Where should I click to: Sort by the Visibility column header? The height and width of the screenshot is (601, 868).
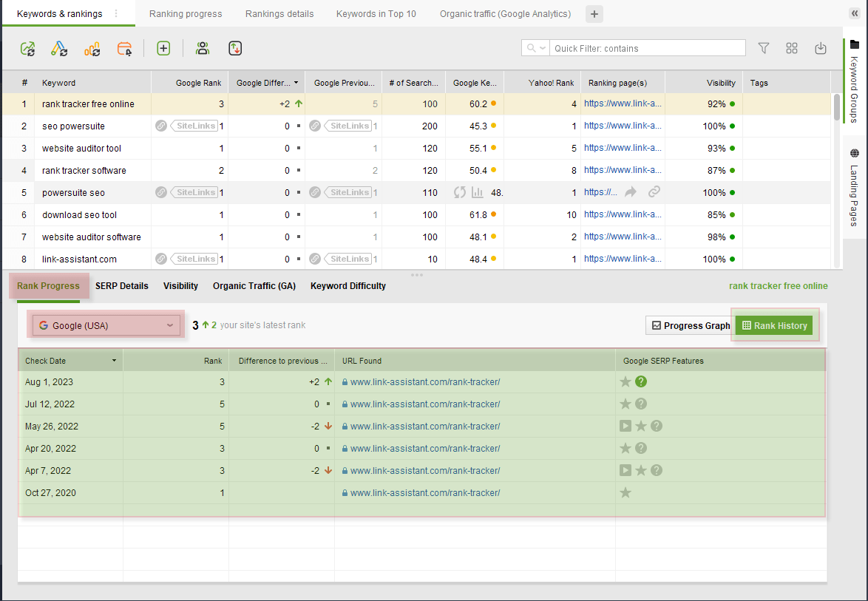[704, 83]
